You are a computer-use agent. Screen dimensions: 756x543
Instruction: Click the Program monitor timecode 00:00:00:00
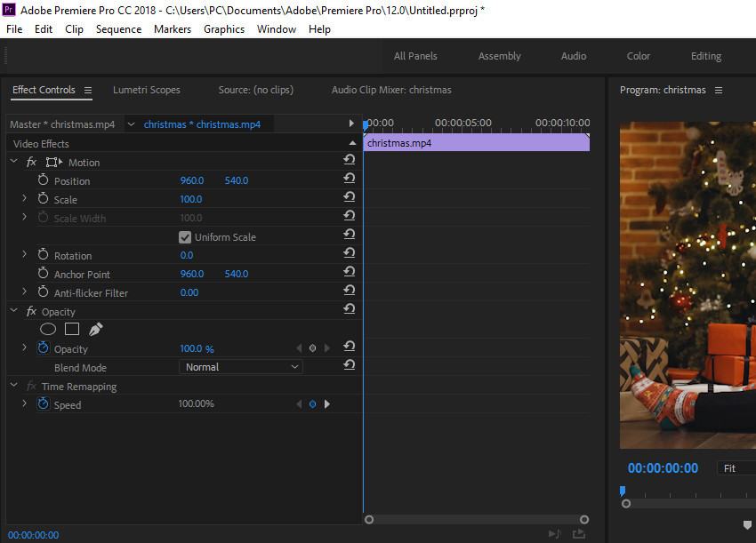[663, 468]
